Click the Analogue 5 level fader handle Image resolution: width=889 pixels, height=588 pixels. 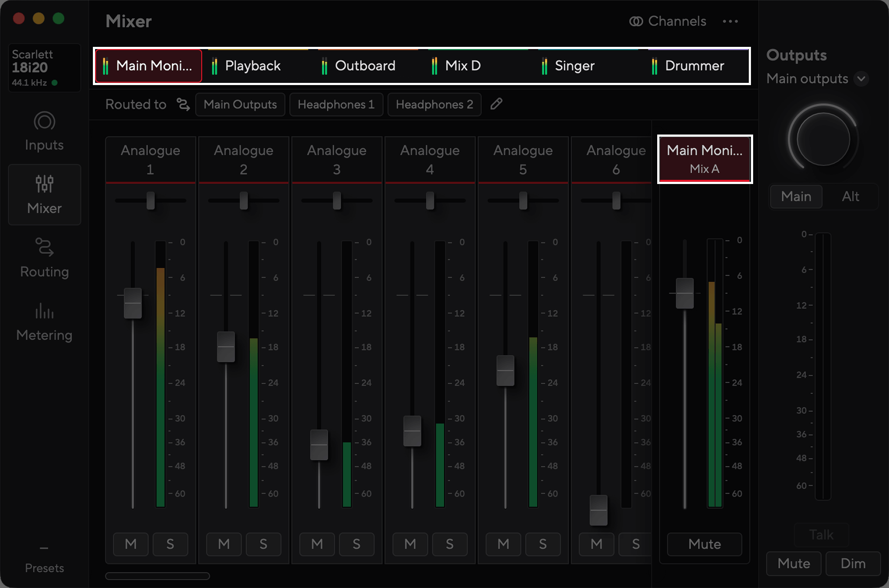click(505, 371)
